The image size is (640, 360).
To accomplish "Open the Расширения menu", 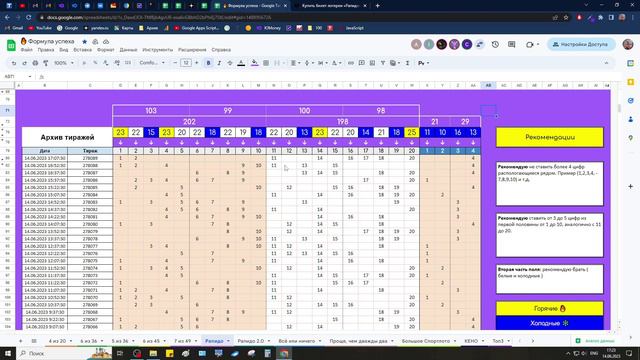I will coord(192,50).
